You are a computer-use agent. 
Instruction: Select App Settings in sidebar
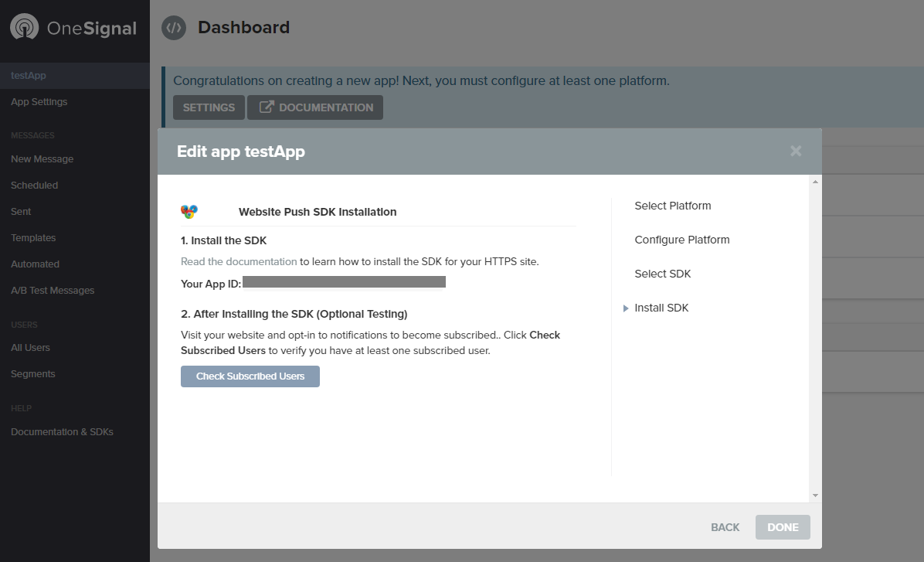(39, 102)
